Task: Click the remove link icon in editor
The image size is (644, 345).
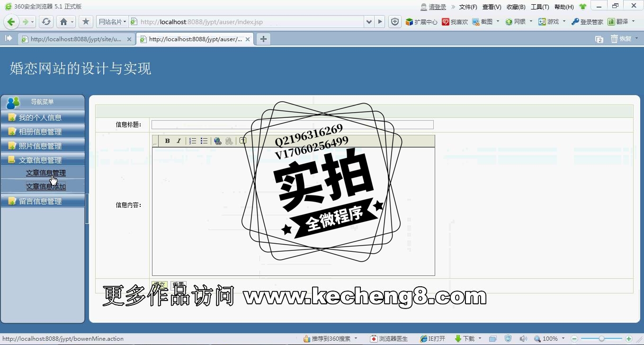Action: pyautogui.click(x=229, y=141)
